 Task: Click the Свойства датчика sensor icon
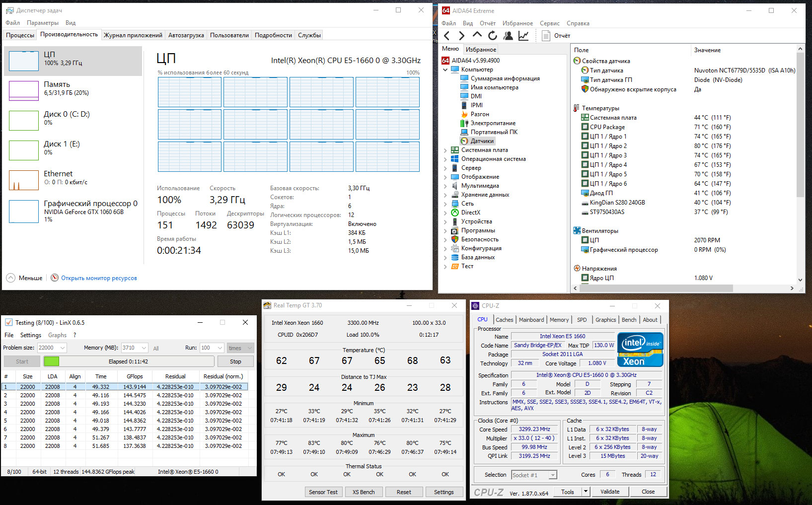coord(577,61)
